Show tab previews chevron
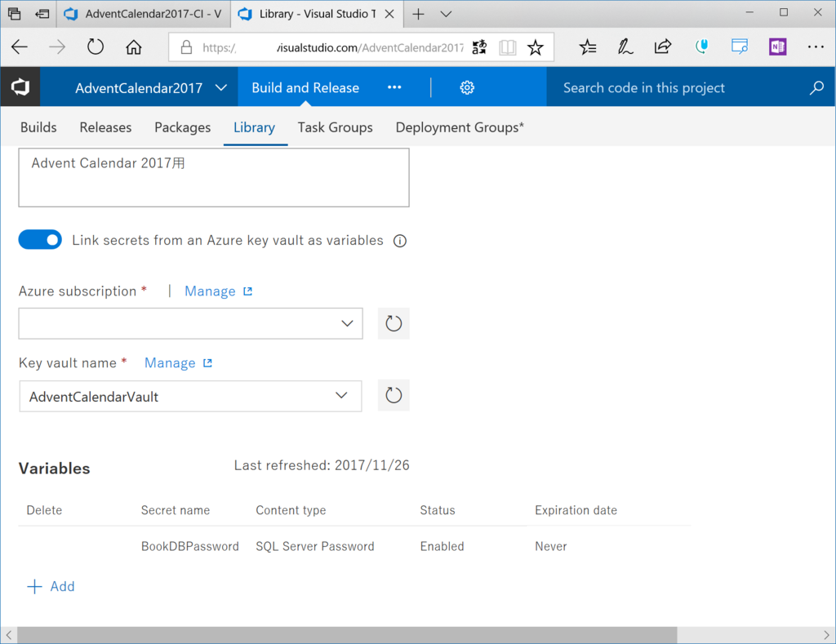 click(x=447, y=14)
